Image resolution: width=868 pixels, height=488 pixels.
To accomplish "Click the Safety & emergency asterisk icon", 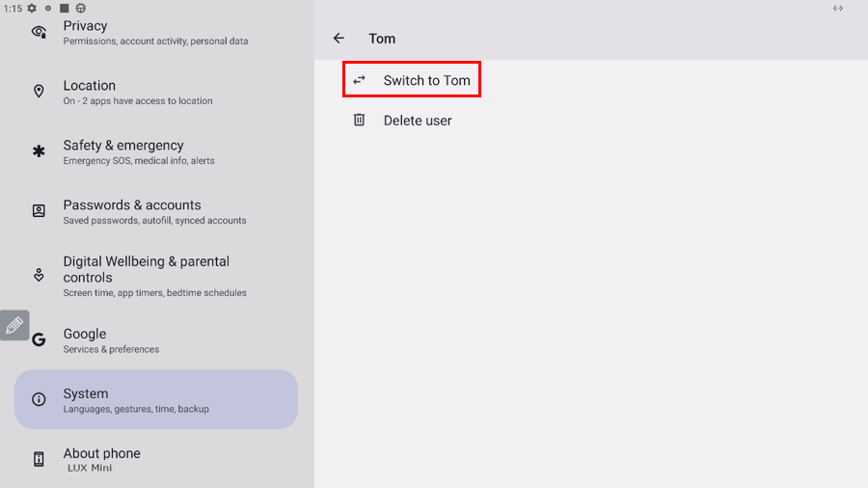I will click(x=39, y=151).
